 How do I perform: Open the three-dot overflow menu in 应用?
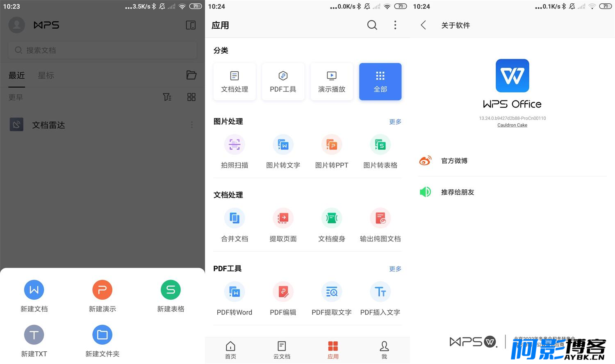[x=395, y=25]
